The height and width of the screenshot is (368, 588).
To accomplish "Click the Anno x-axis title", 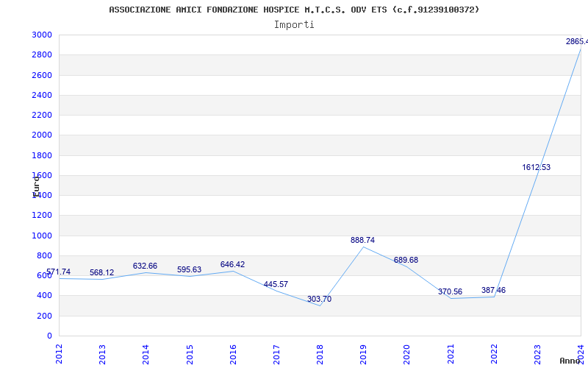I will 571,361.
